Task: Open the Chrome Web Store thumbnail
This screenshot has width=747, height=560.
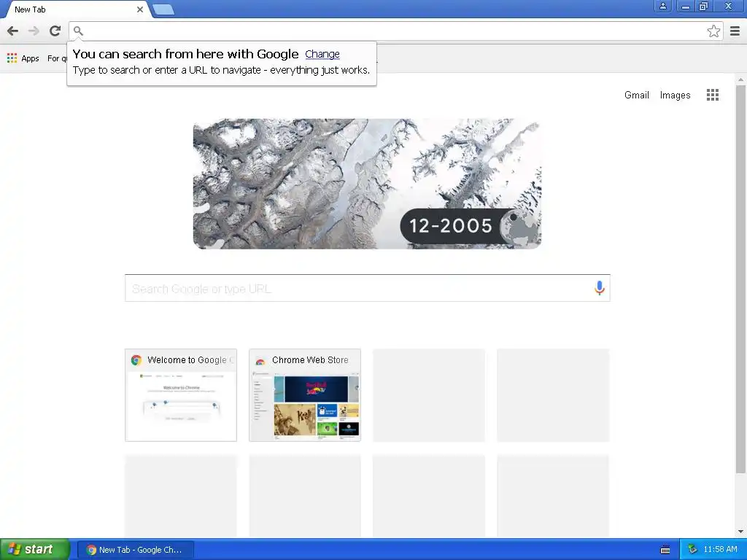Action: point(305,394)
